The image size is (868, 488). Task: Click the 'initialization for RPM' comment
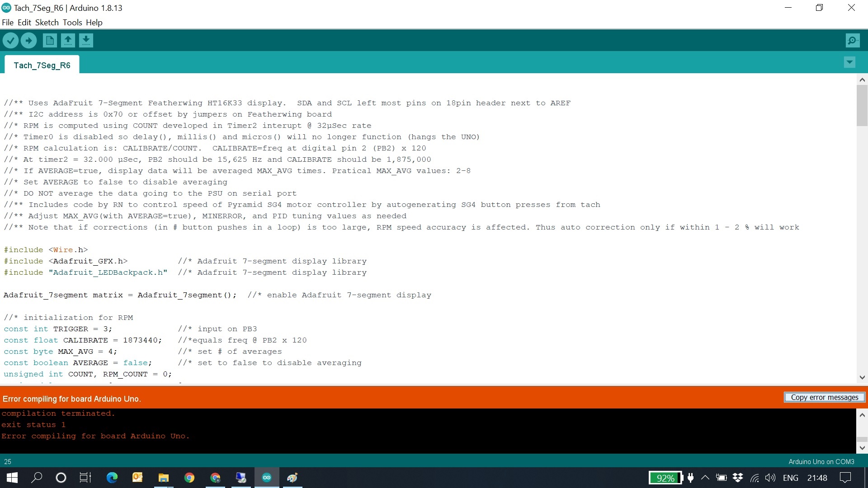68,318
